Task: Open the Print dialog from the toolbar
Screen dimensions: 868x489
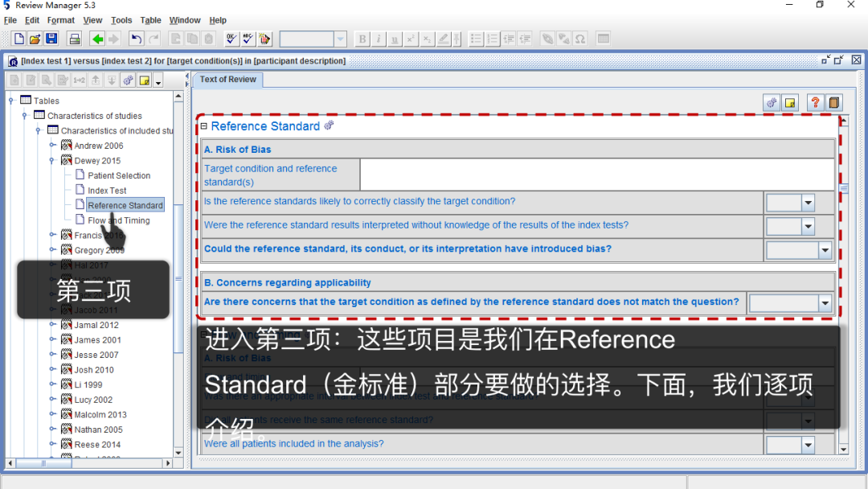Action: (74, 39)
